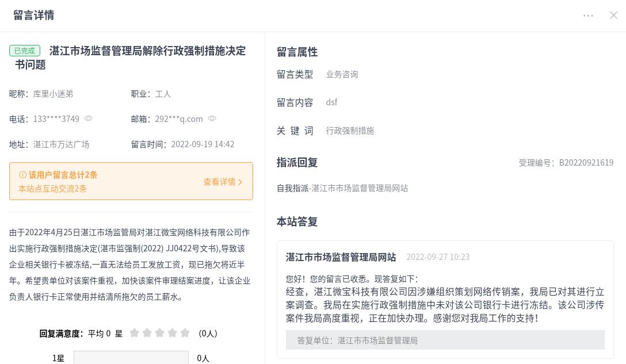Click the 答复单位 gray footer bar

[x=445, y=340]
